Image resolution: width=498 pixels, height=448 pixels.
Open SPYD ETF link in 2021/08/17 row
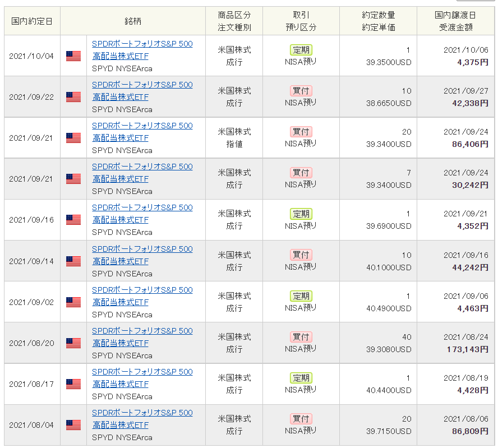(x=142, y=378)
